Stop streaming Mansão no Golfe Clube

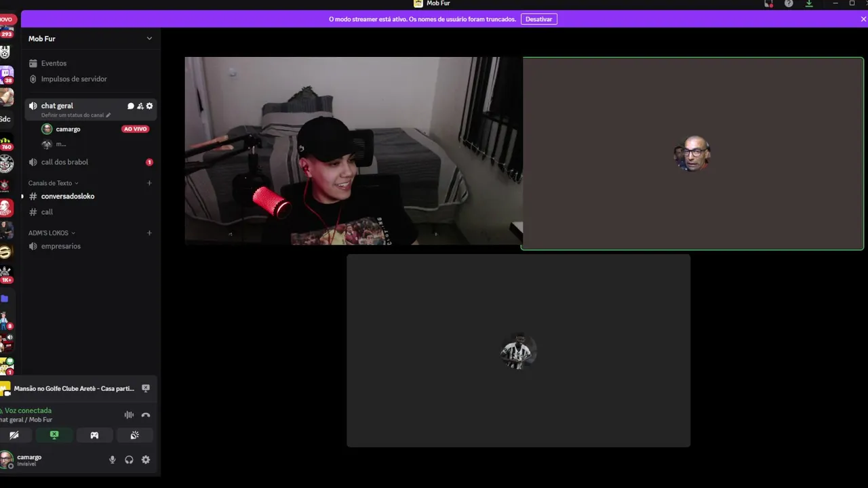(146, 388)
